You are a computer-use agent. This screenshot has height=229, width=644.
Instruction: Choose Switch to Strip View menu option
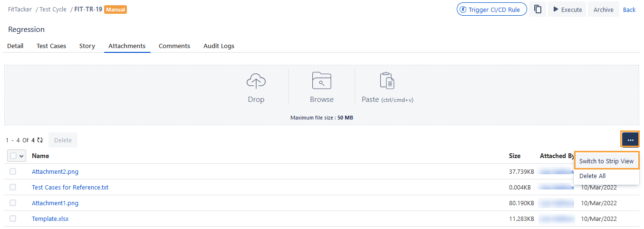pyautogui.click(x=606, y=161)
